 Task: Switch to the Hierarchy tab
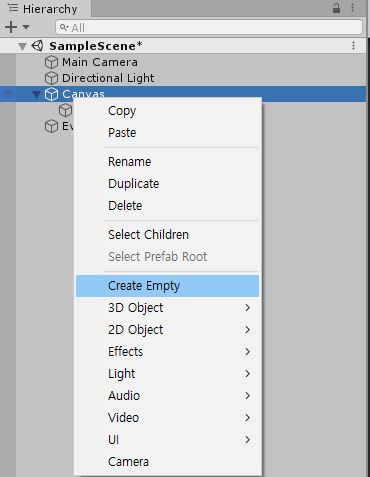click(45, 8)
